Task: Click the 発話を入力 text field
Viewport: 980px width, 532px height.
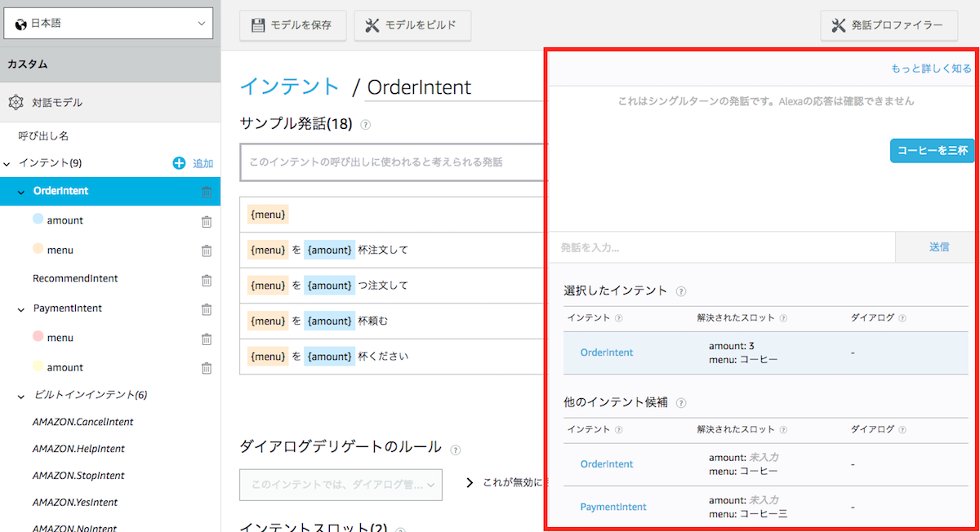Action: click(x=722, y=247)
